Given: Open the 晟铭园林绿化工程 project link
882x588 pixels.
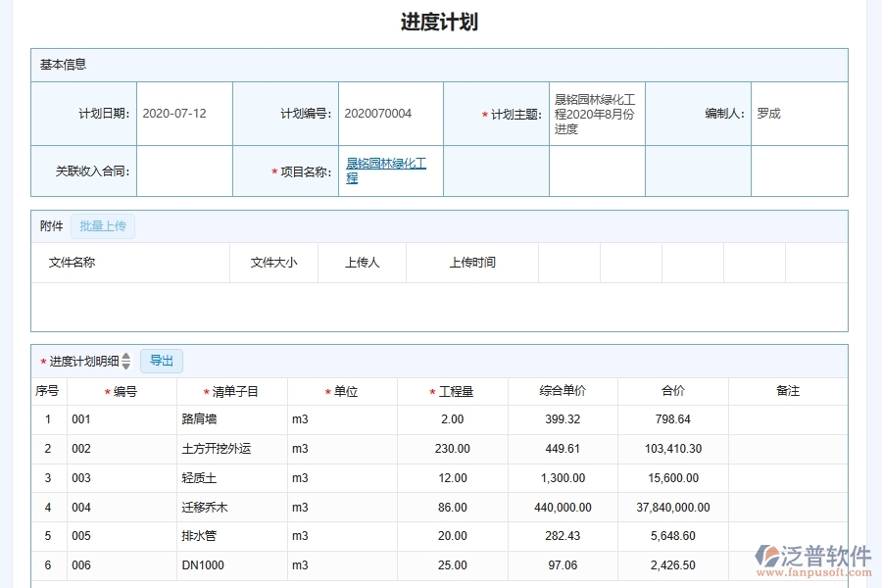Looking at the screenshot, I should (x=388, y=169).
